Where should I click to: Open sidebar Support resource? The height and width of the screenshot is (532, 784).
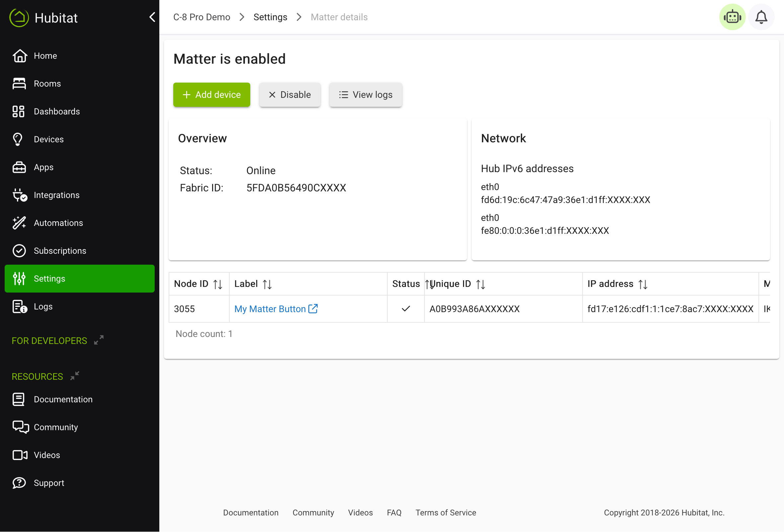click(80, 483)
